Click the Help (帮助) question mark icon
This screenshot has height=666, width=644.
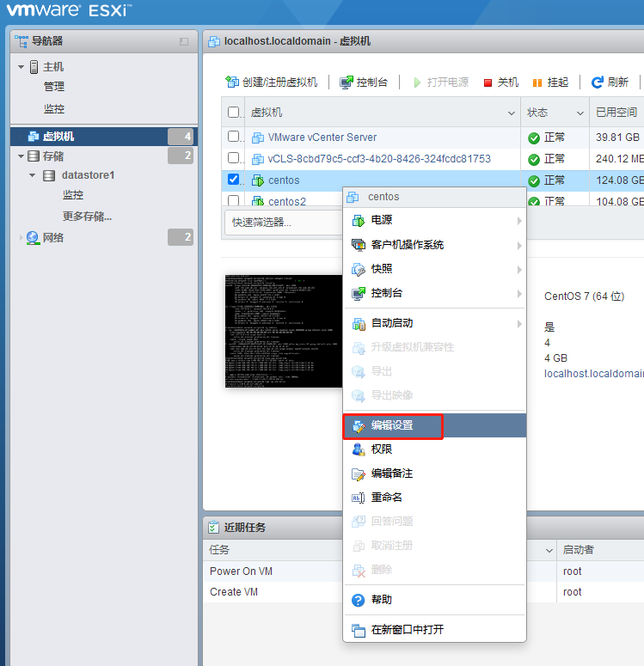pyautogui.click(x=359, y=600)
